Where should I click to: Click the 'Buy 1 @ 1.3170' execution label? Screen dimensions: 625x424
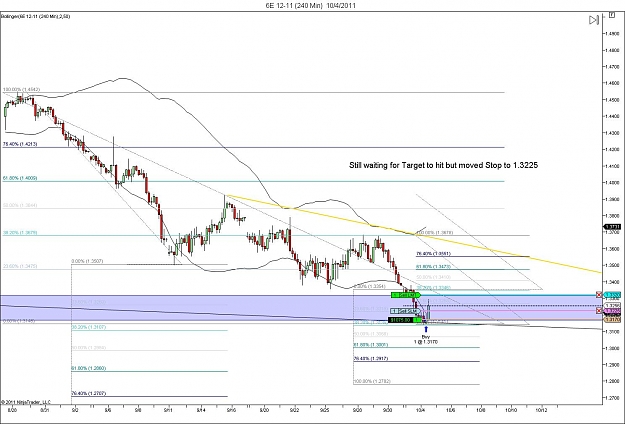tap(426, 339)
